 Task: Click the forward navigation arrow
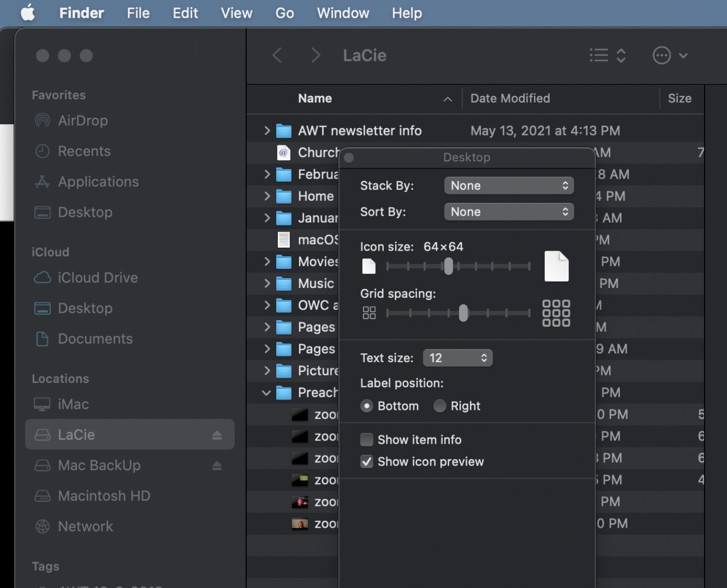click(315, 55)
